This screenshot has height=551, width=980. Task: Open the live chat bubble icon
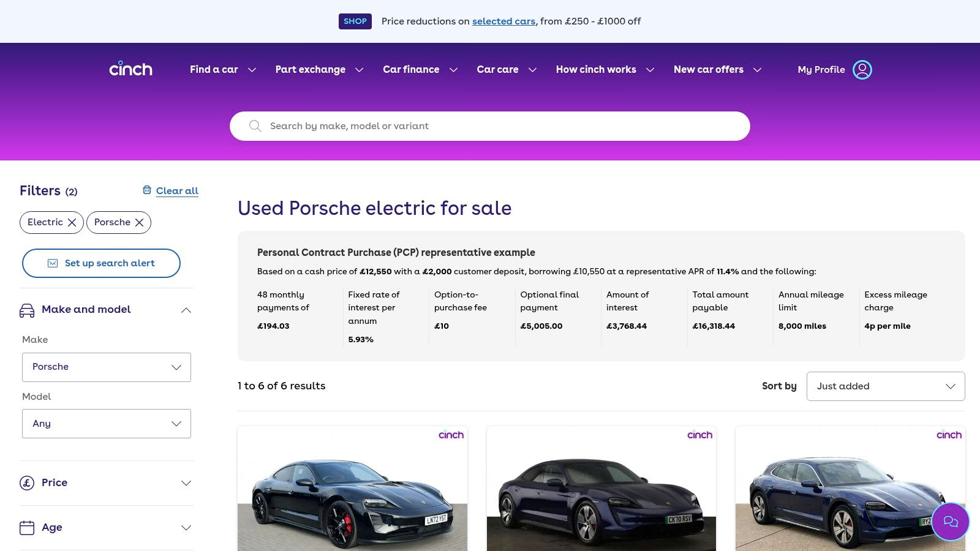(950, 522)
